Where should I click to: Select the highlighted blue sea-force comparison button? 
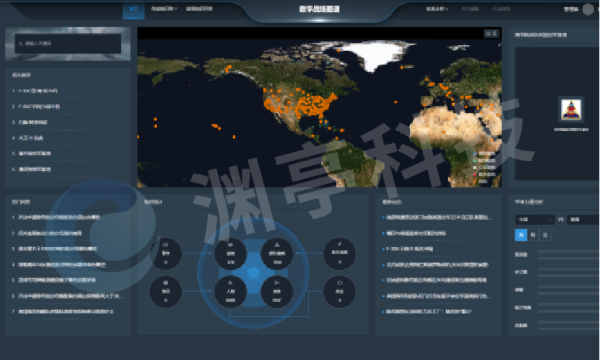pos(521,235)
